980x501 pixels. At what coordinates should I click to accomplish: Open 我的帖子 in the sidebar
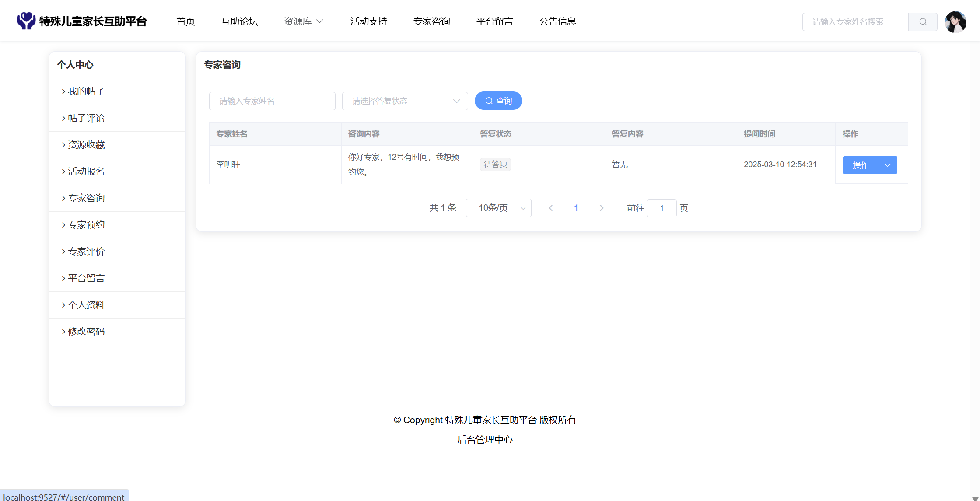(x=86, y=91)
